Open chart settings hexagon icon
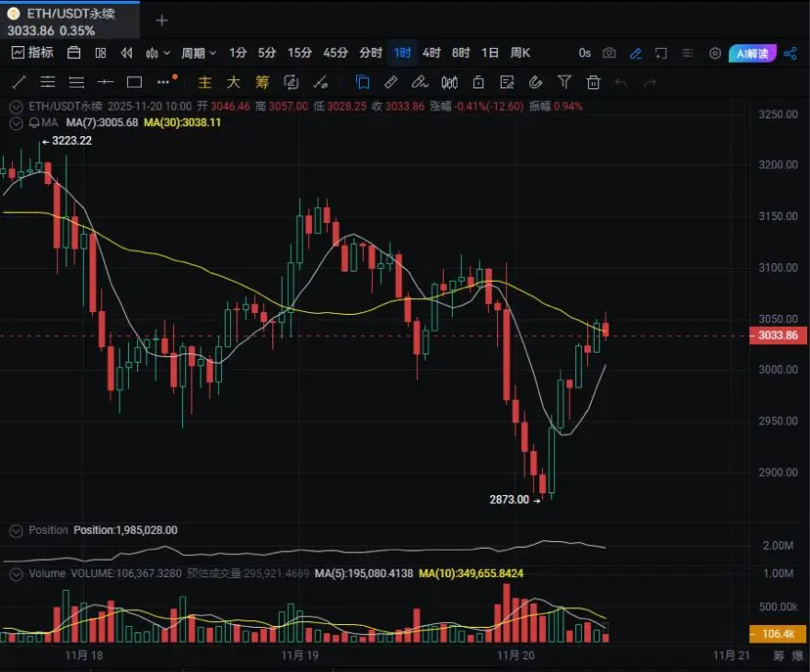 (715, 53)
